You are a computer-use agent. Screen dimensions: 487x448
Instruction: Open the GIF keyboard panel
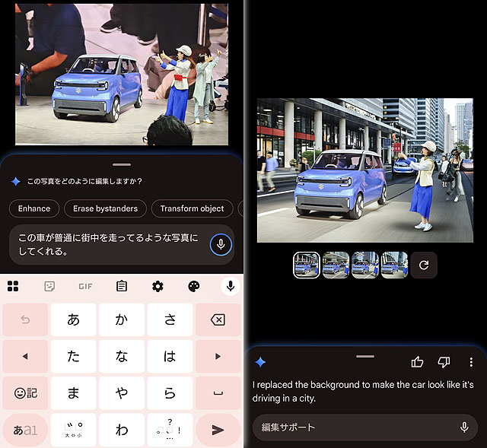85,286
